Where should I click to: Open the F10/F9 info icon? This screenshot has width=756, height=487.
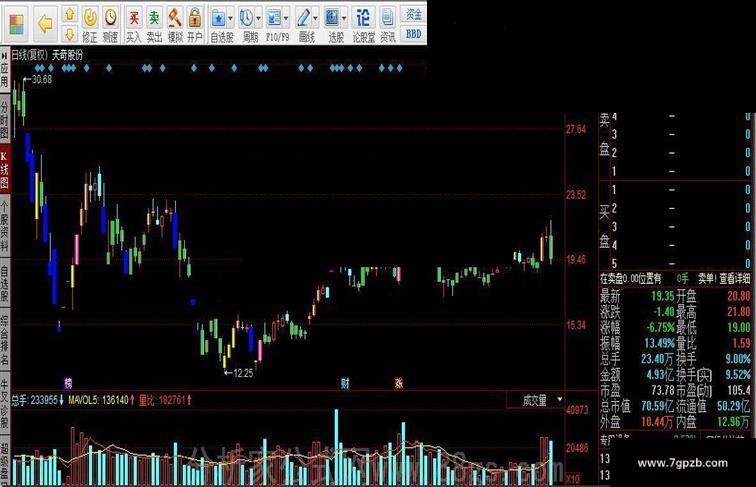click(x=273, y=19)
